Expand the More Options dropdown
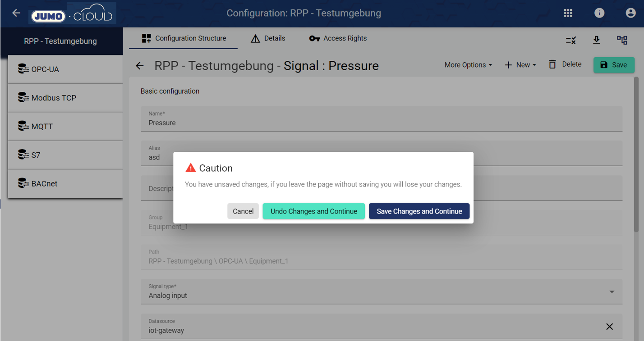The height and width of the screenshot is (341, 644). 468,65
